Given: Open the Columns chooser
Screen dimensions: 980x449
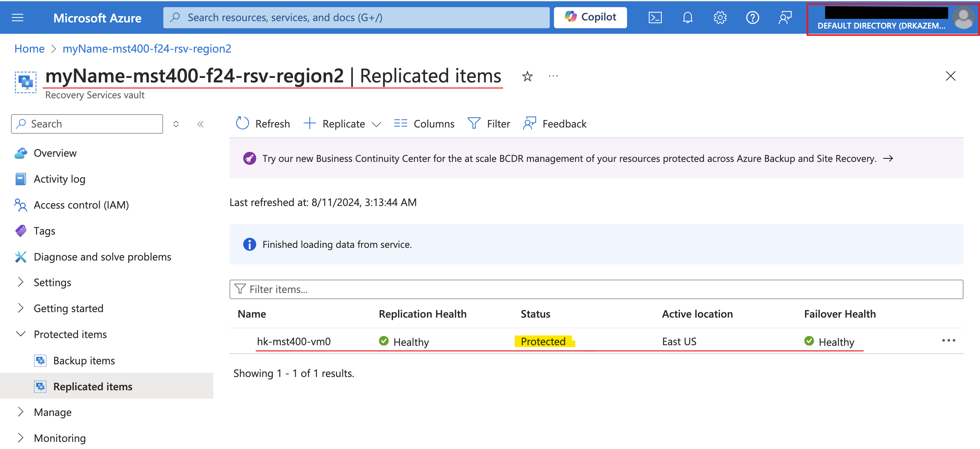Looking at the screenshot, I should coord(424,124).
